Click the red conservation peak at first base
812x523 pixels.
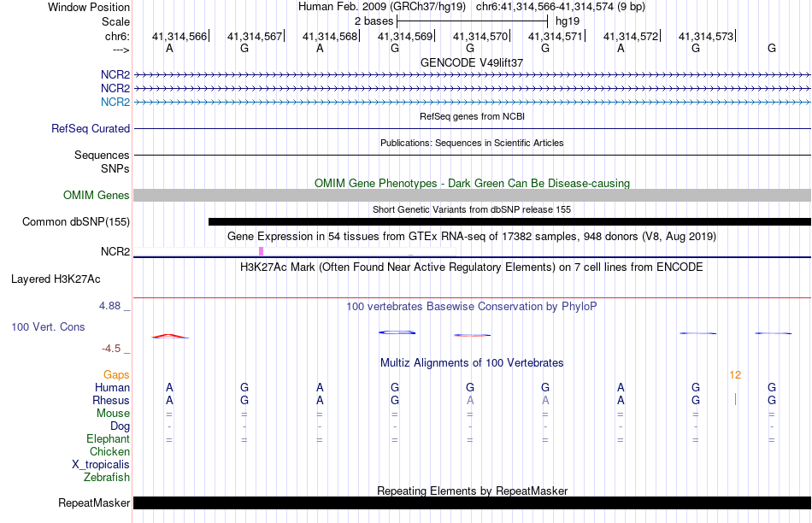click(169, 336)
